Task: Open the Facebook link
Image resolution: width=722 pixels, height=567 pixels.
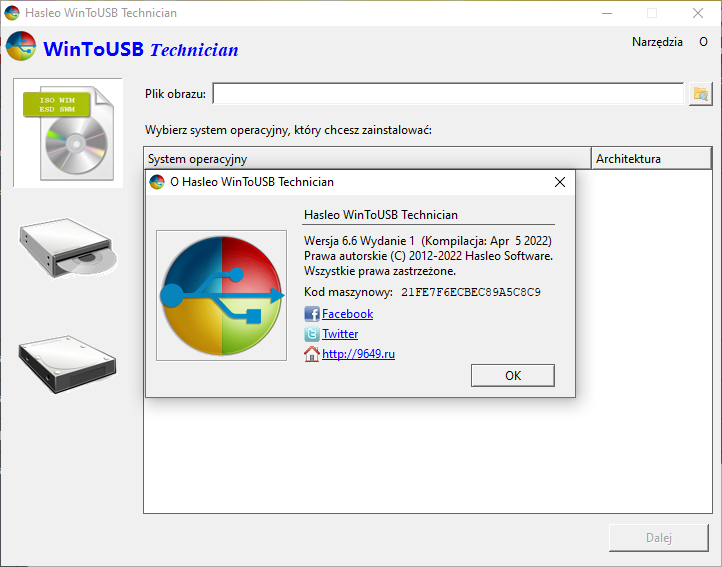Action: coord(347,314)
